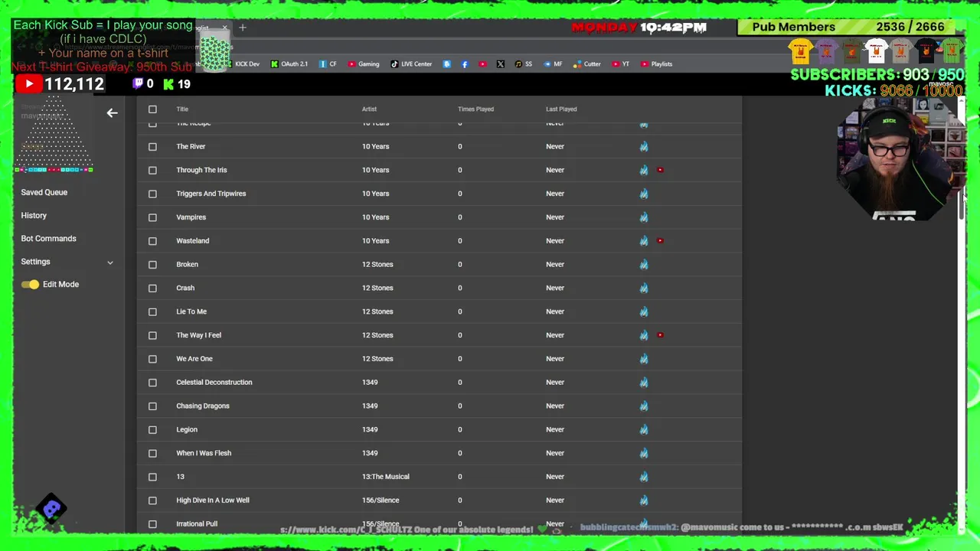This screenshot has height=551, width=980.
Task: Click the flame icon on High Dive In A Low Well row
Action: pyautogui.click(x=644, y=500)
